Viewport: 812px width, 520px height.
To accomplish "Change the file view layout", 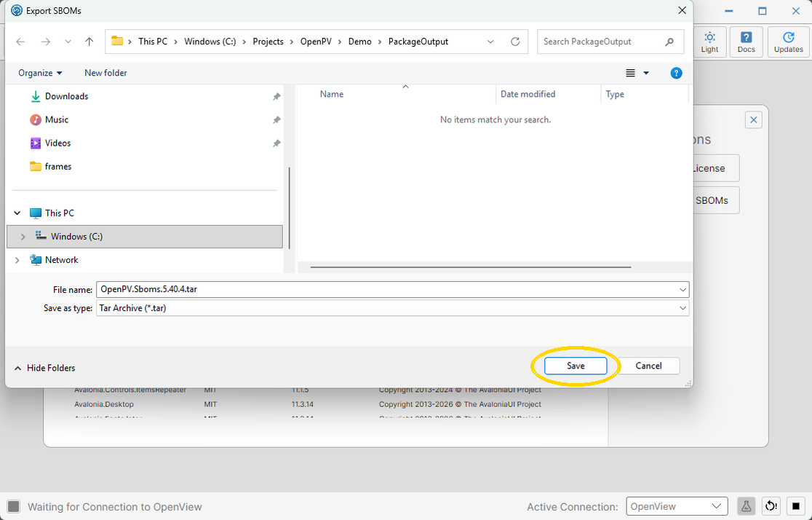I will click(630, 73).
